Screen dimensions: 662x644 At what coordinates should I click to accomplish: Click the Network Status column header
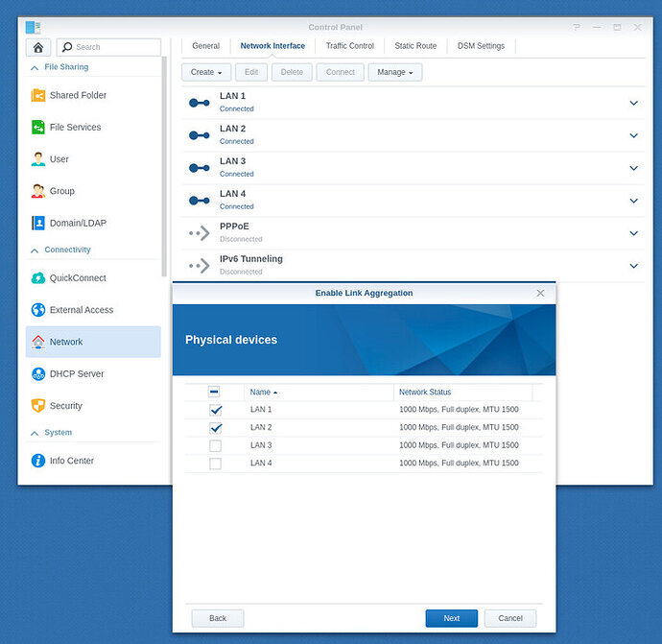tap(462, 393)
